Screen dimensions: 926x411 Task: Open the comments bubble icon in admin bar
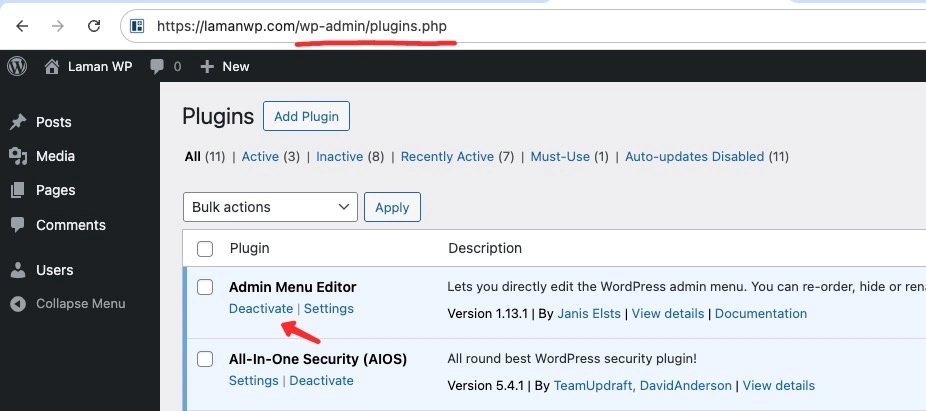point(157,67)
